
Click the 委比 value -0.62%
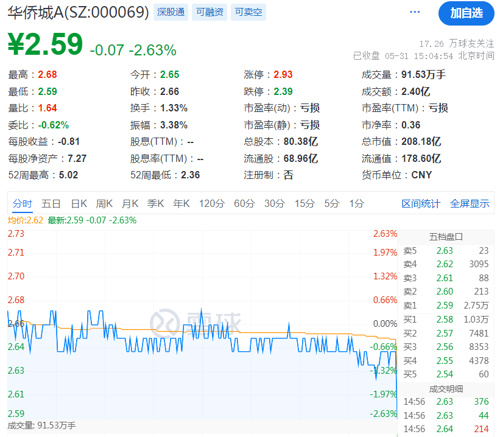(x=53, y=125)
